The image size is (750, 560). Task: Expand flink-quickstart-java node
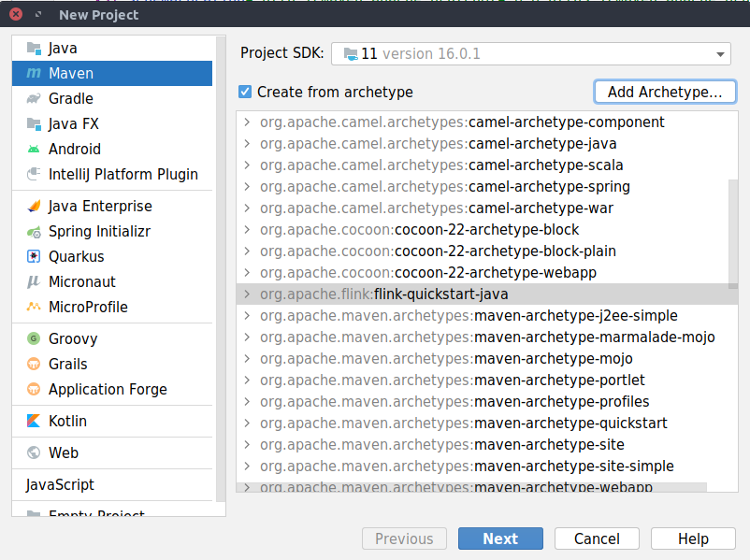[247, 294]
